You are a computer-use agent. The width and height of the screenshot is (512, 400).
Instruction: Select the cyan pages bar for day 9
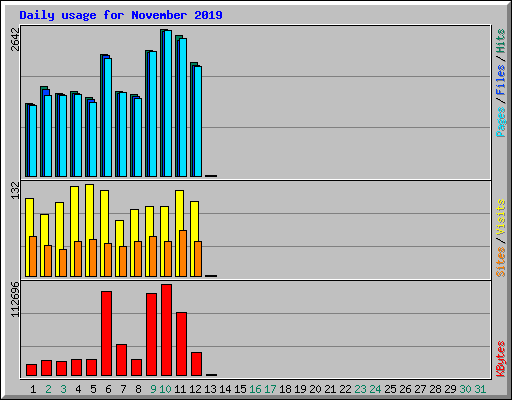click(x=153, y=114)
